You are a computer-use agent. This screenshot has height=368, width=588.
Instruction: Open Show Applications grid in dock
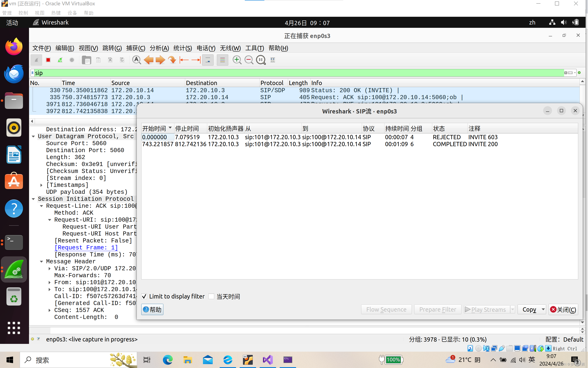click(x=14, y=328)
